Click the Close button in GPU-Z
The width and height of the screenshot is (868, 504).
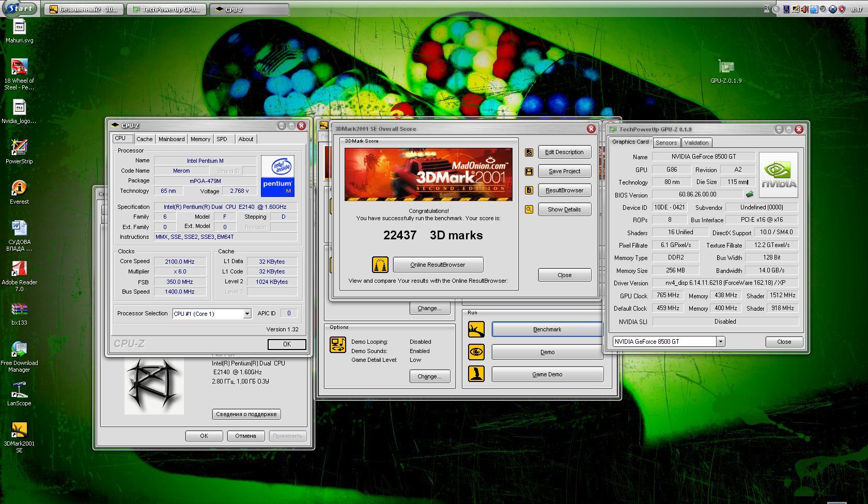[784, 342]
